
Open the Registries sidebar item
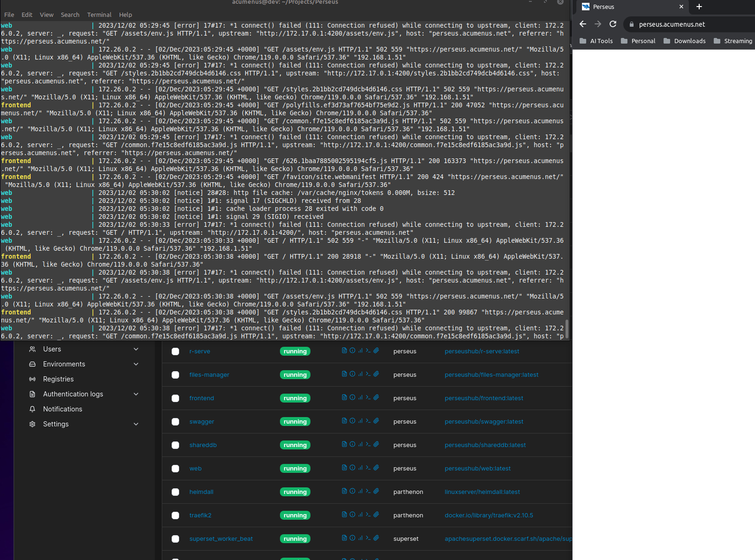pyautogui.click(x=58, y=379)
